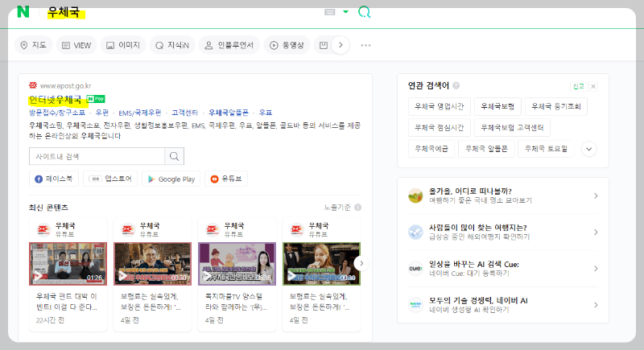Open the virtual keyboard icon in search bar

coord(330,12)
